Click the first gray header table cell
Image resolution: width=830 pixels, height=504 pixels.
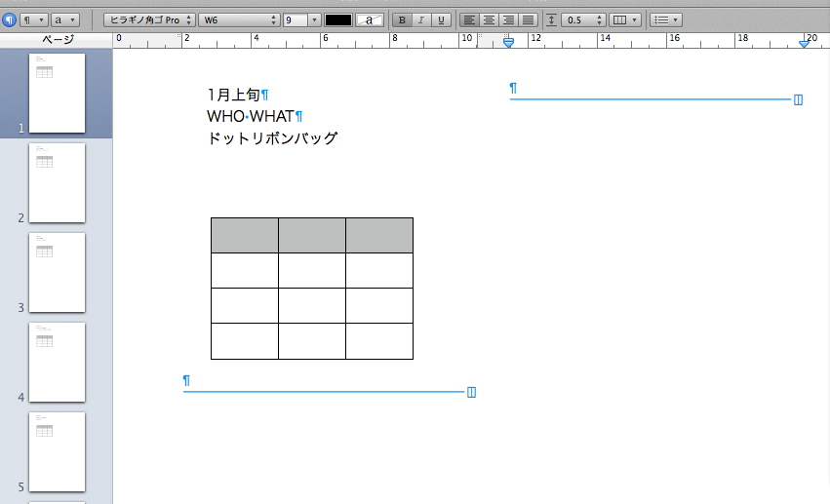tap(245, 235)
